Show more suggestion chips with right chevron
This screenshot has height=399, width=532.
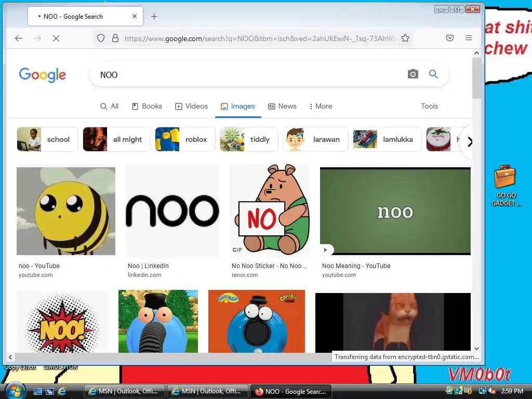click(x=470, y=142)
